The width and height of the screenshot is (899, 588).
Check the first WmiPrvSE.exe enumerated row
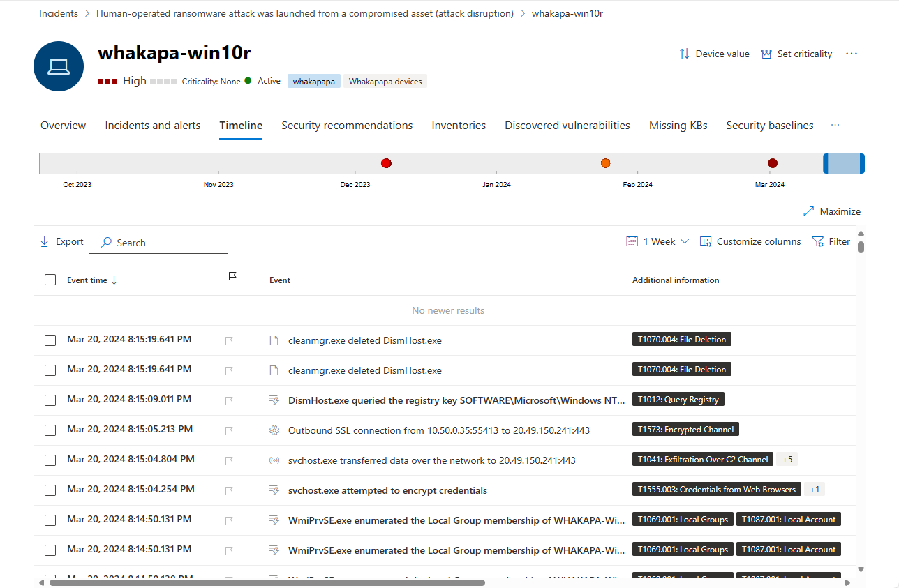[50, 520]
